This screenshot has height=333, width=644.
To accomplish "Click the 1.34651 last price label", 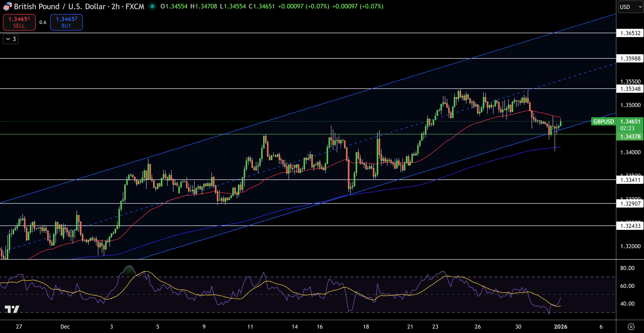I will tap(630, 121).
